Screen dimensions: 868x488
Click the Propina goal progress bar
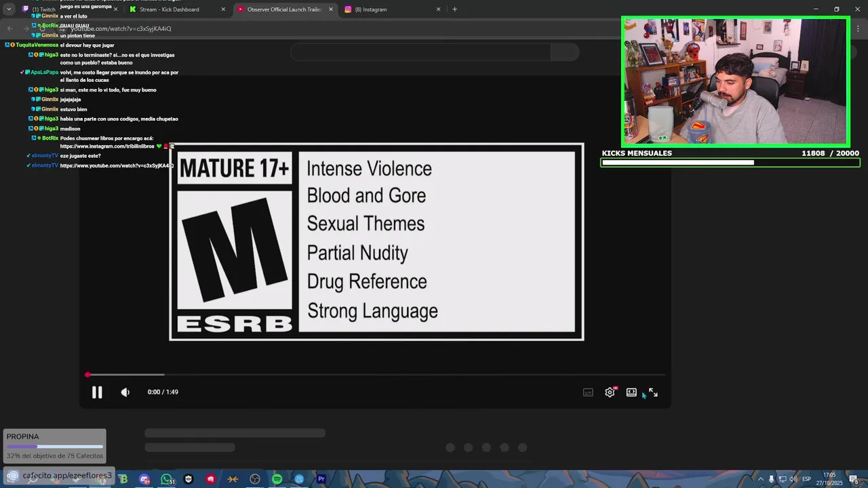click(x=54, y=447)
